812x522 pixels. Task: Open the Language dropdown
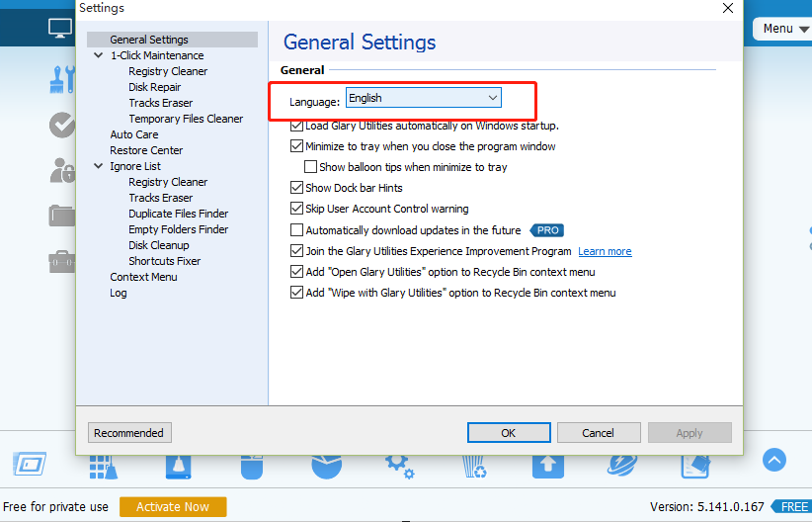click(424, 98)
